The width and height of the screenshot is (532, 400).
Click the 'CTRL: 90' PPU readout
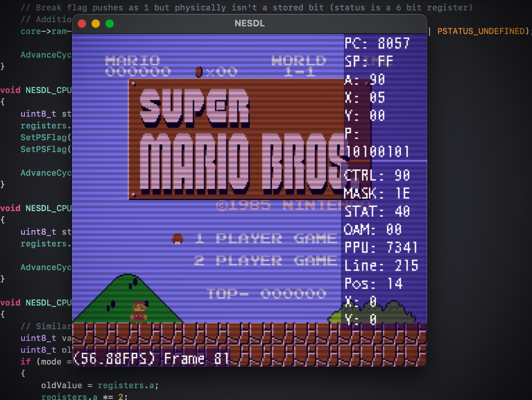(x=377, y=175)
